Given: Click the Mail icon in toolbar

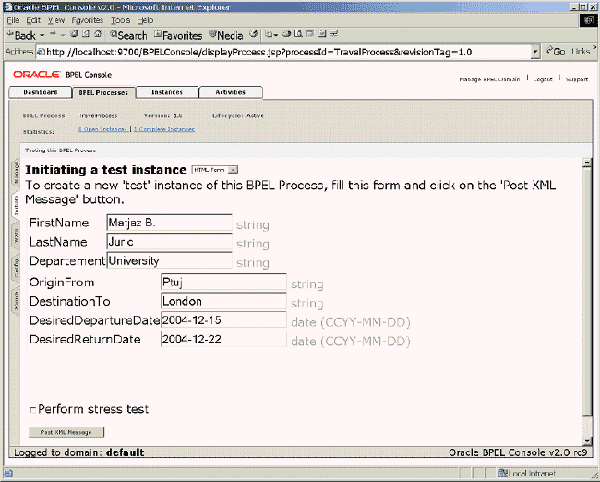Looking at the screenshot, I should [271, 34].
